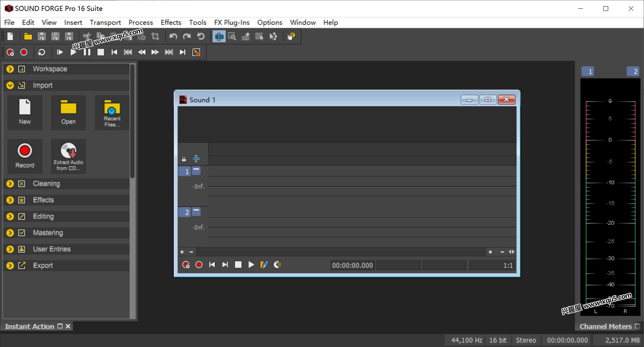Click the 00:00:00.000 position field in Sound 1
Image resolution: width=644 pixels, height=347 pixels.
click(x=352, y=265)
